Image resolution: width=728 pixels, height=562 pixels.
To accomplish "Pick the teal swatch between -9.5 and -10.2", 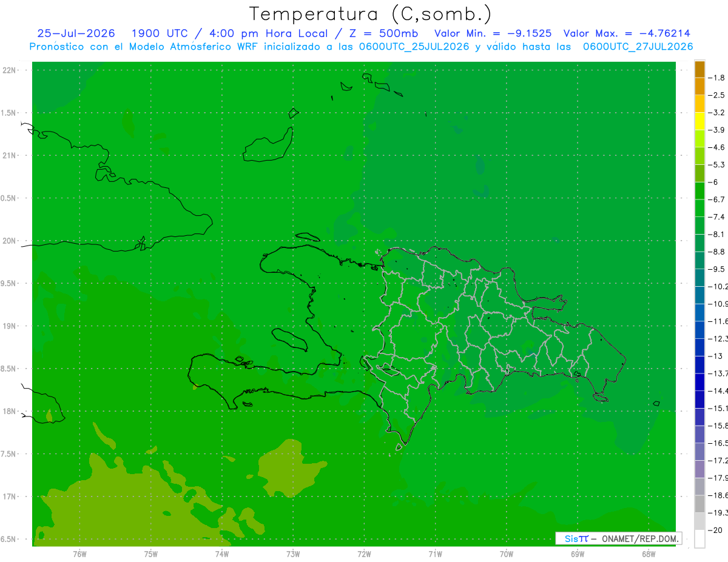I will (x=699, y=278).
